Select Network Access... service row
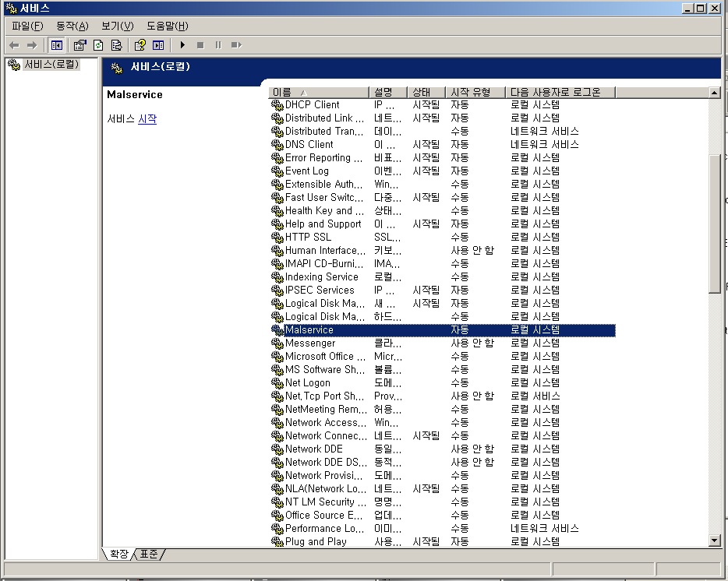 click(443, 423)
